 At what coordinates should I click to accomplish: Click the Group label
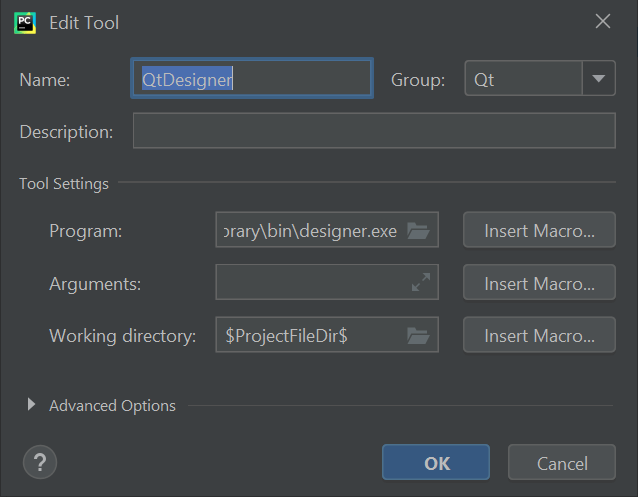418,80
